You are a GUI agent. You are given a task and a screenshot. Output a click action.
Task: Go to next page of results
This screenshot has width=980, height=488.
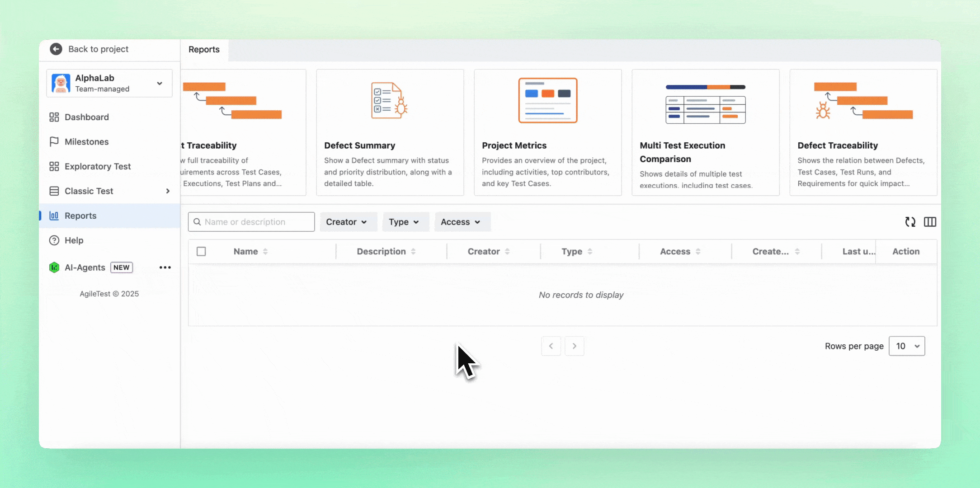coord(574,346)
